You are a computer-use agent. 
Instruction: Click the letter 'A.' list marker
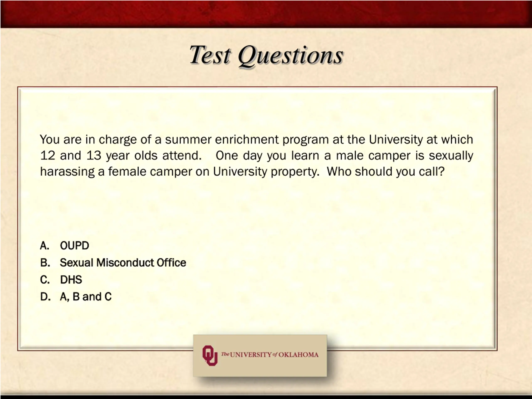tap(45, 246)
